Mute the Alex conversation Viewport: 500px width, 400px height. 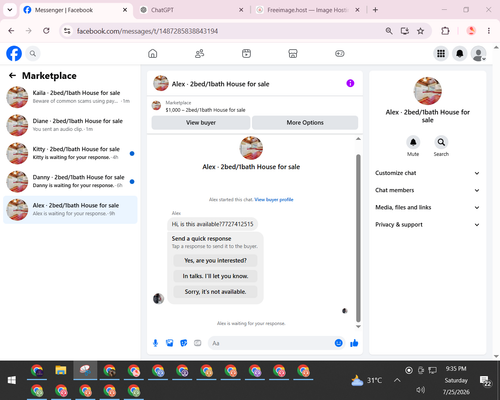pyautogui.click(x=413, y=142)
